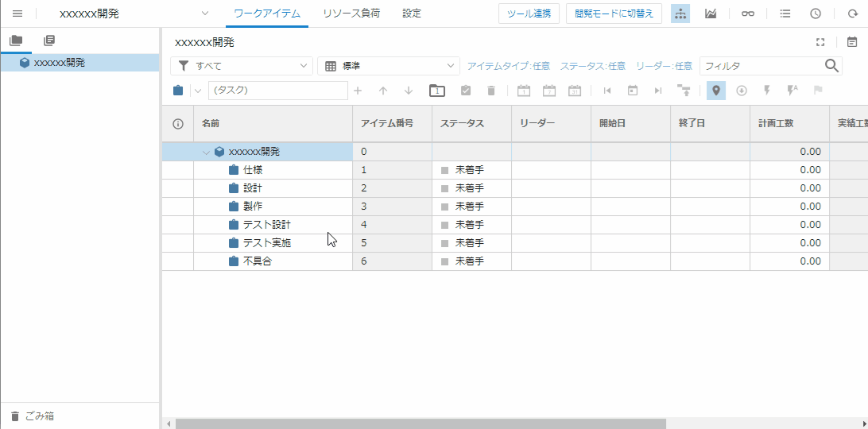This screenshot has width=868, height=429.
Task: Click the リーダー:任意 filter link
Action: pyautogui.click(x=664, y=66)
